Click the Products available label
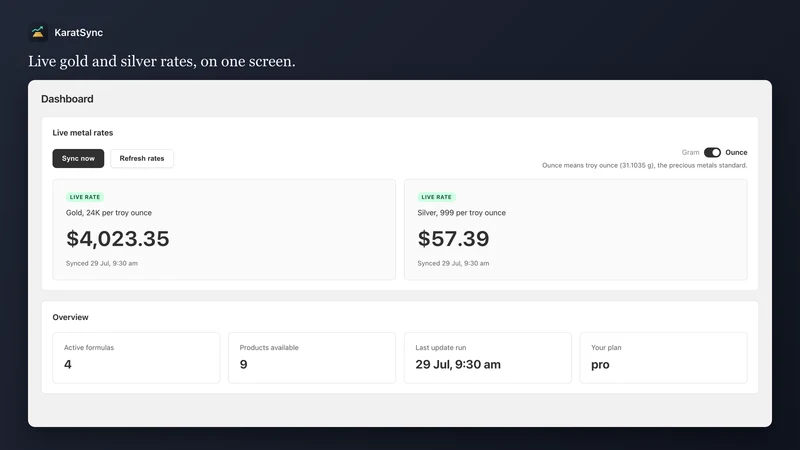 269,347
